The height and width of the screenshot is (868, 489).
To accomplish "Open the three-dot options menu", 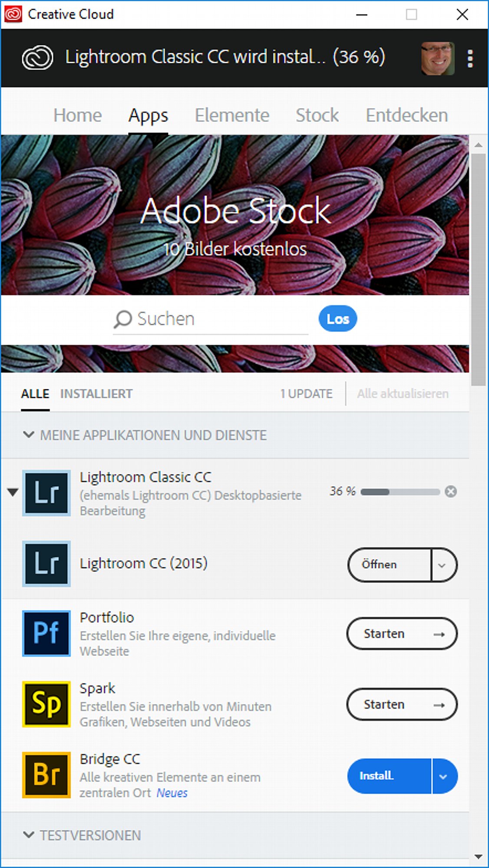I will [470, 58].
